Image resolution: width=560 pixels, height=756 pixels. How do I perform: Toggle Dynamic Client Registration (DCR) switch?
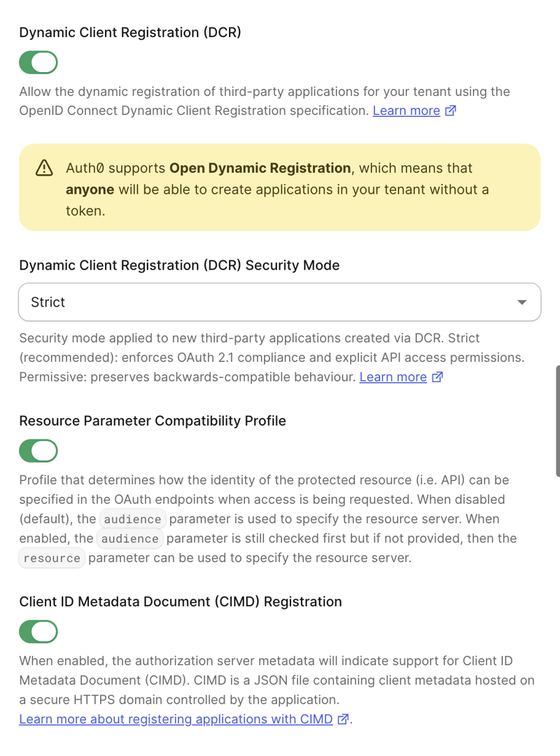click(38, 62)
